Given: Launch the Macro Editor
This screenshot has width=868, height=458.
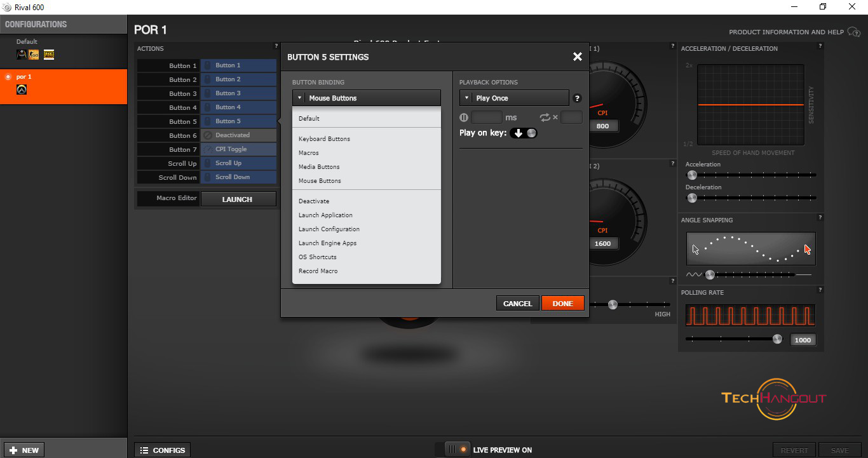Looking at the screenshot, I should point(238,199).
